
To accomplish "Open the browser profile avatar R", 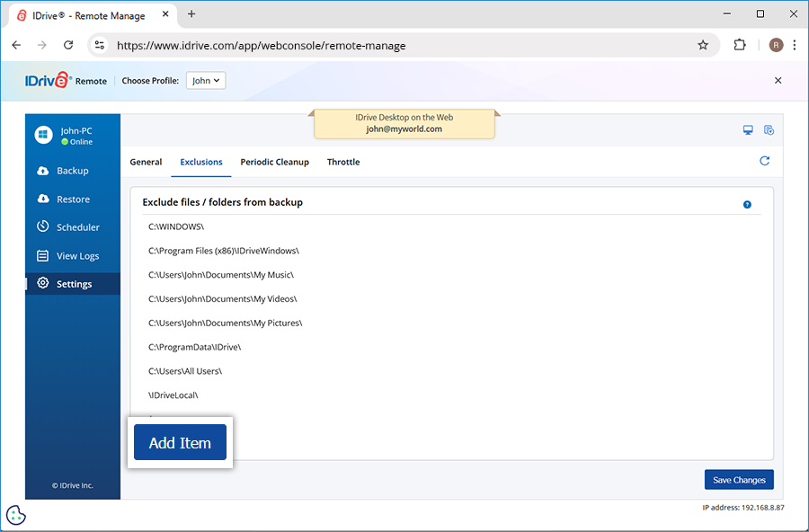I will pyautogui.click(x=776, y=46).
